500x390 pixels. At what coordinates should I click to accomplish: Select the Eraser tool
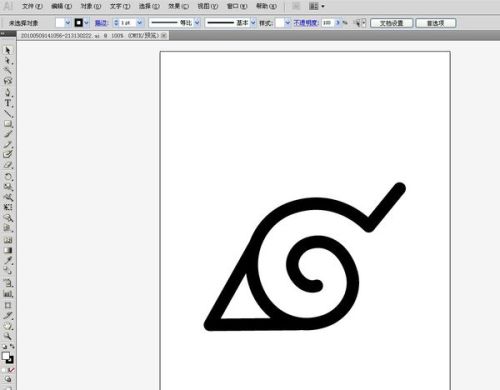pos(8,165)
